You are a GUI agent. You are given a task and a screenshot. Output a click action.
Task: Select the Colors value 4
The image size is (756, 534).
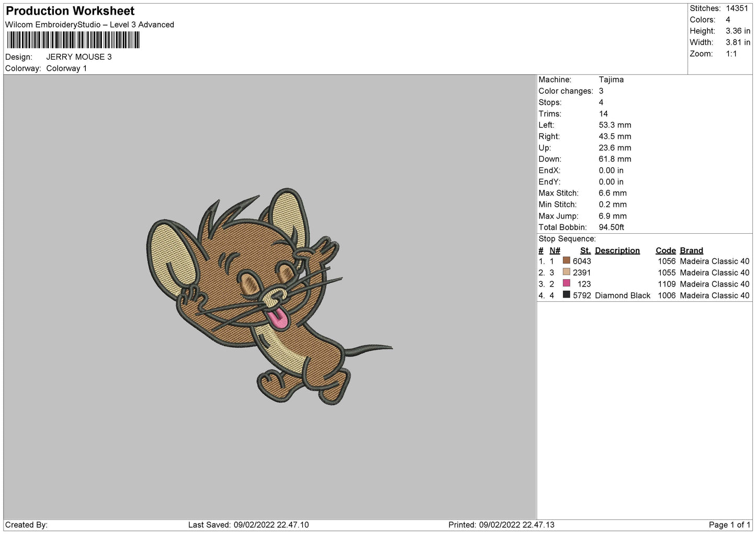click(728, 20)
